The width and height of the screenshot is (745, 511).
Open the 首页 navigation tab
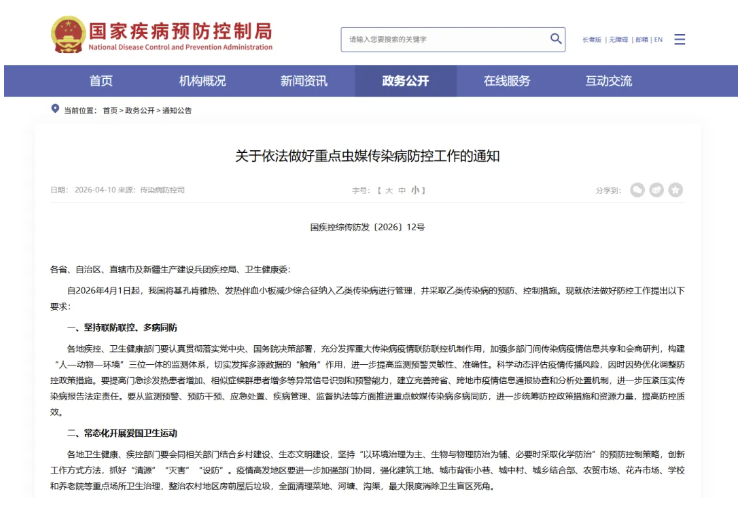(101, 81)
